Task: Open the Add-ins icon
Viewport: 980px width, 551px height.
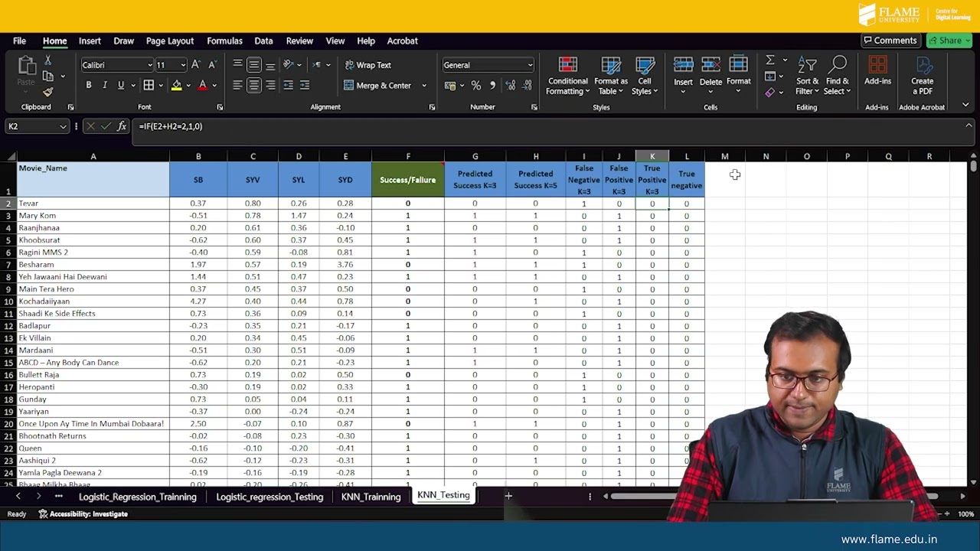Action: pyautogui.click(x=877, y=70)
